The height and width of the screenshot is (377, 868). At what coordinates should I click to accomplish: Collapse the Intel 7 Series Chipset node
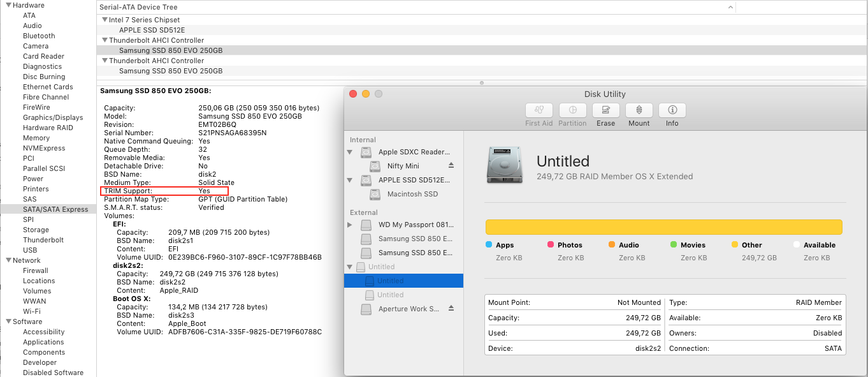click(x=105, y=20)
